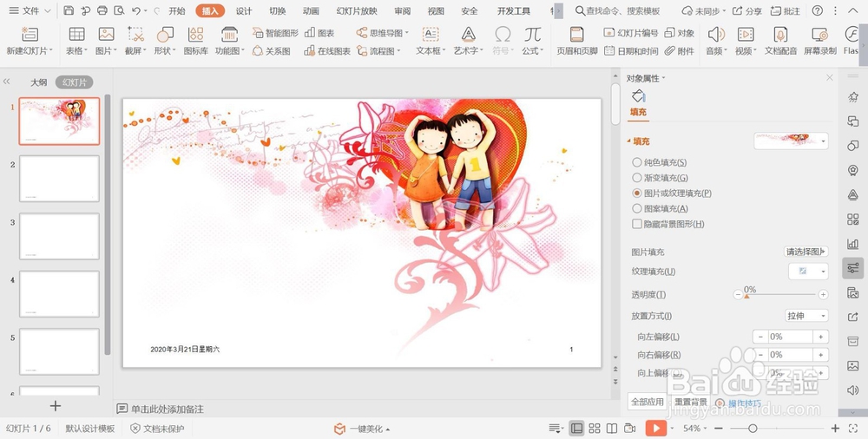The width and height of the screenshot is (868, 439).
Task: Click the print icon in quick toolbar
Action: 102,10
